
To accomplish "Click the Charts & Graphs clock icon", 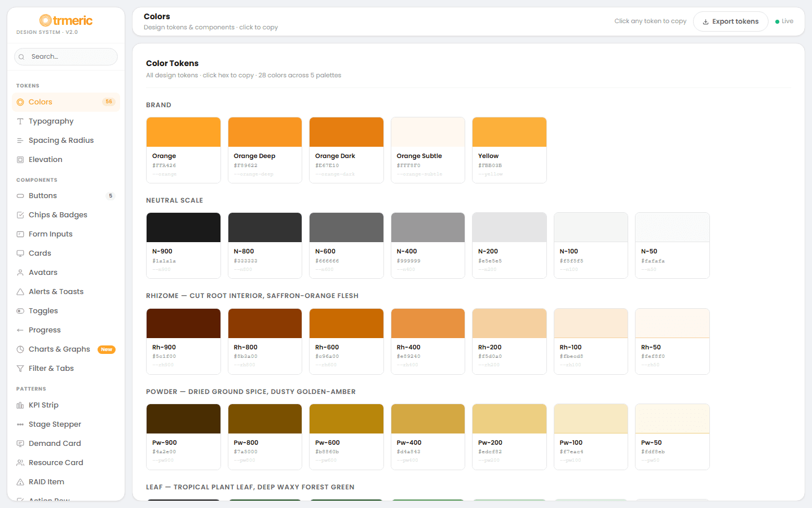I will click(x=20, y=349).
